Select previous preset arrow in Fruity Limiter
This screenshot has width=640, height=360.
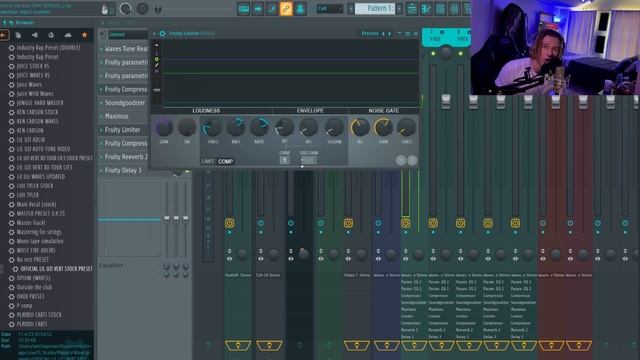(x=383, y=33)
